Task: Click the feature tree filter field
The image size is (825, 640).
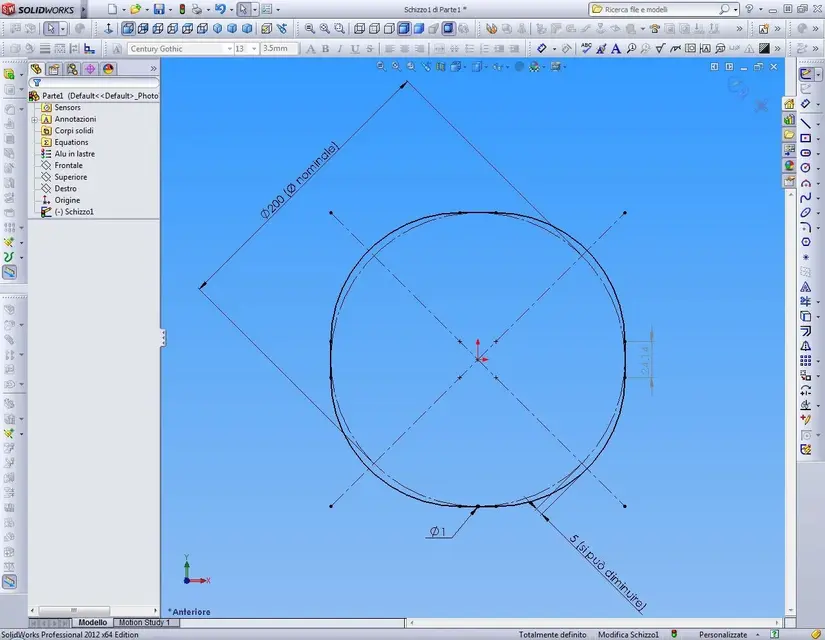Action: (x=94, y=83)
